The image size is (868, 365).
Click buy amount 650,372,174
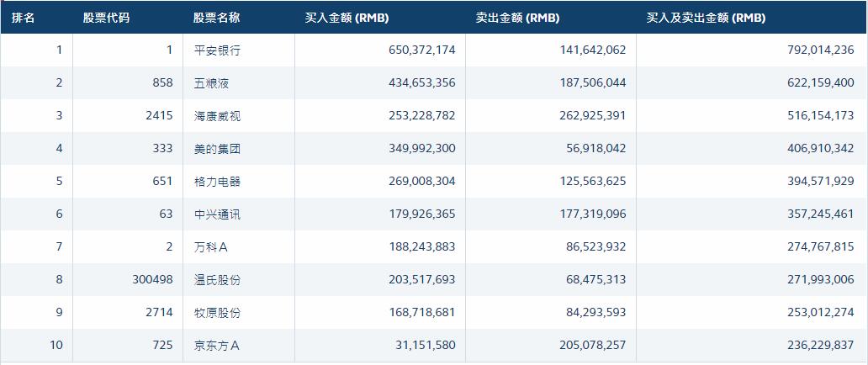(x=422, y=50)
